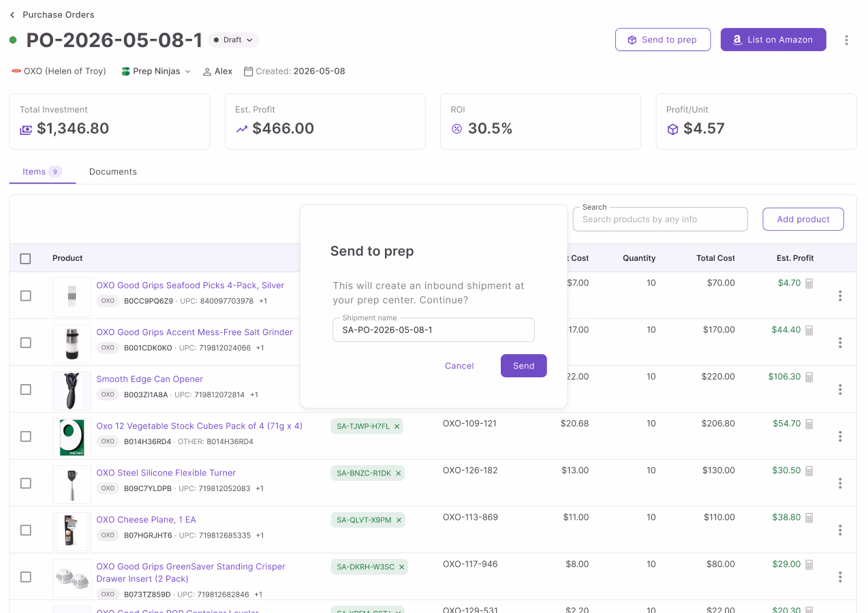Viewport: 868px width, 613px height.
Task: Cancel the Send to prep dialog
Action: [x=459, y=366]
